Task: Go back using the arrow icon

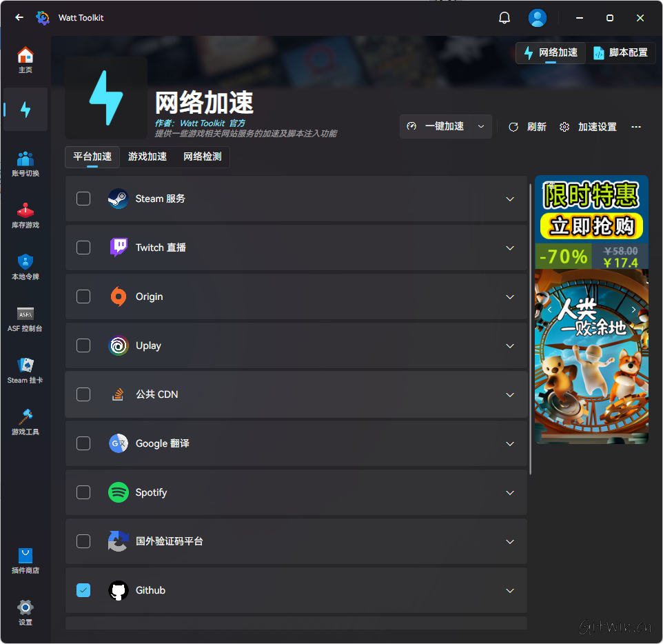Action: (x=19, y=17)
